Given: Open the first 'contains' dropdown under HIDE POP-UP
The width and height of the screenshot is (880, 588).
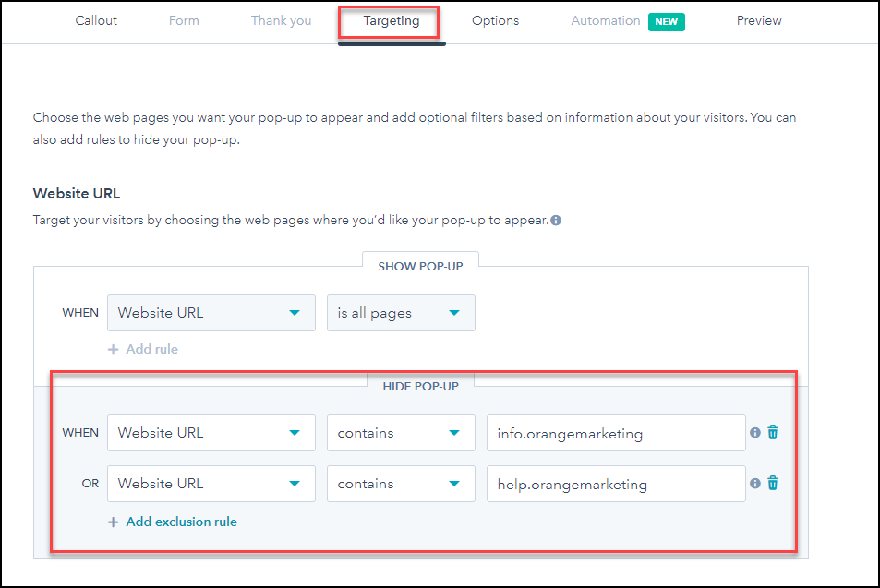Looking at the screenshot, I should pos(400,432).
